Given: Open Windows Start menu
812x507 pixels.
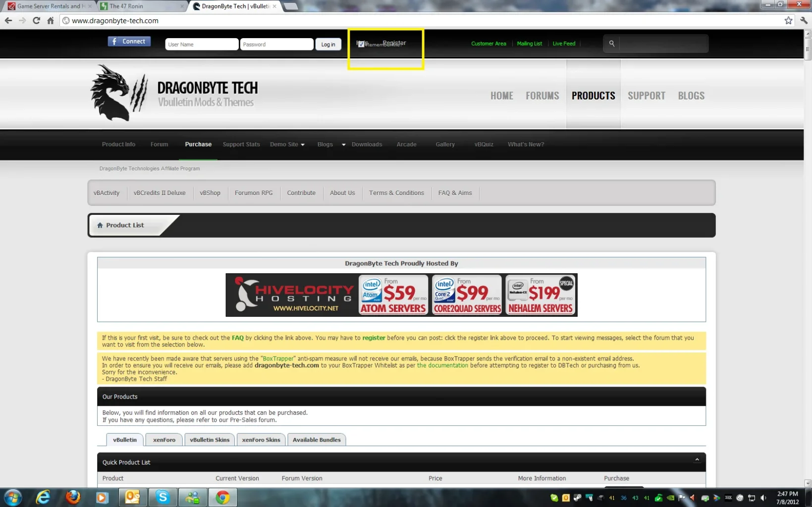Looking at the screenshot, I should (13, 498).
